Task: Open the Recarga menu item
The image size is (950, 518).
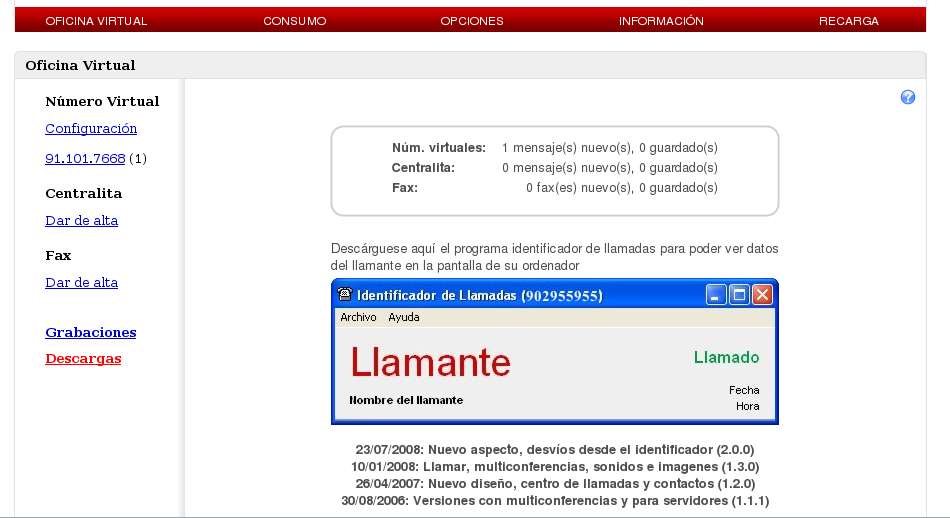Action: 848,21
